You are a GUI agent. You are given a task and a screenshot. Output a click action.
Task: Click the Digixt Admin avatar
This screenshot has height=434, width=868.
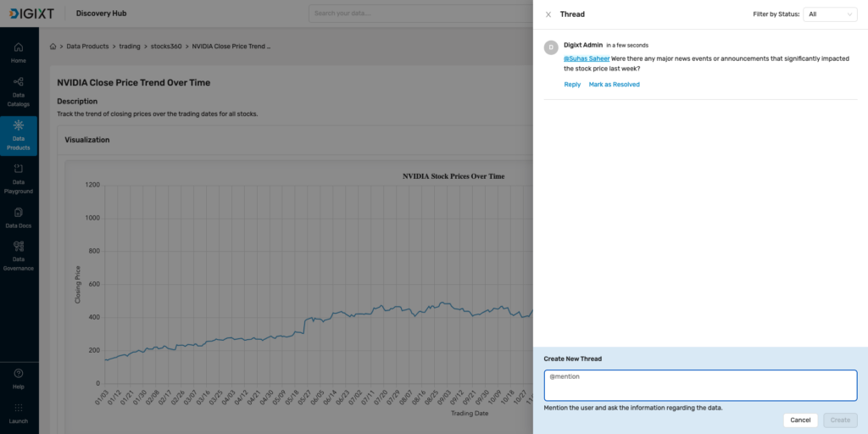coord(551,47)
